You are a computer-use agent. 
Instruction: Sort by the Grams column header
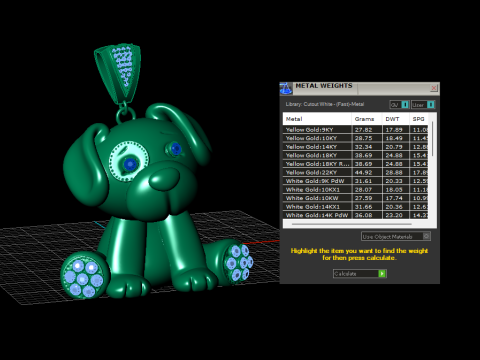click(367, 119)
